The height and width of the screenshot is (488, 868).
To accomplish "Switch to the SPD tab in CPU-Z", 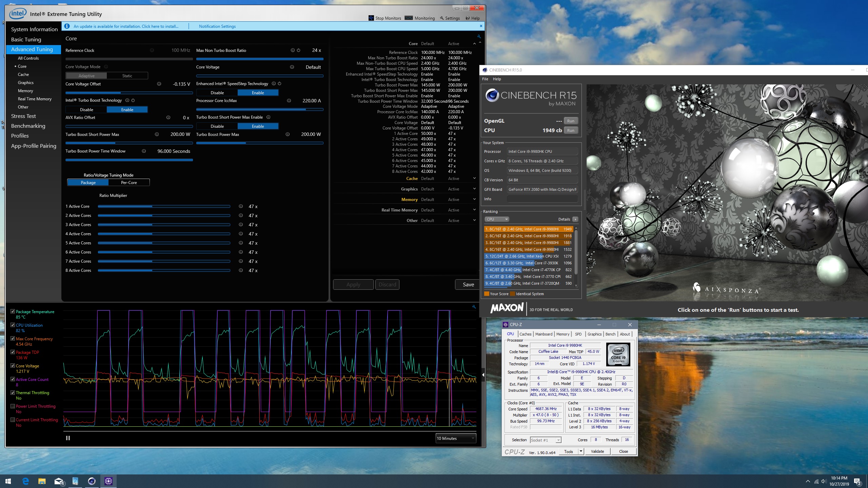I will point(578,334).
